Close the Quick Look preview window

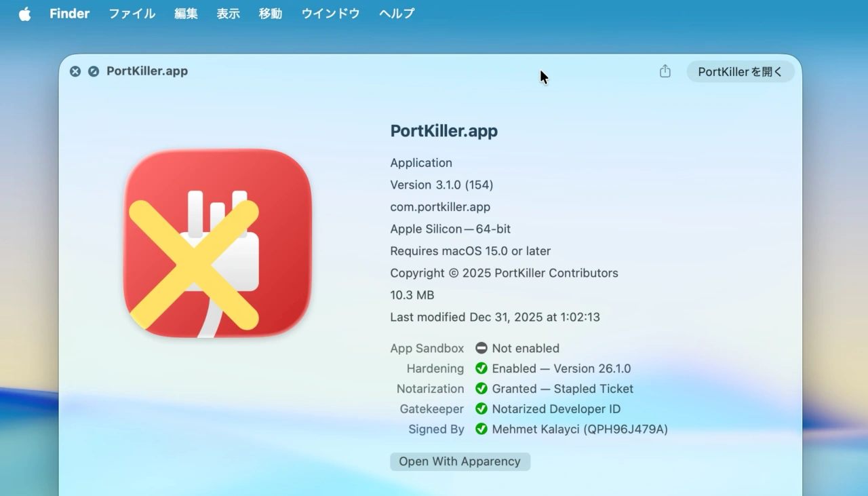[x=75, y=71]
